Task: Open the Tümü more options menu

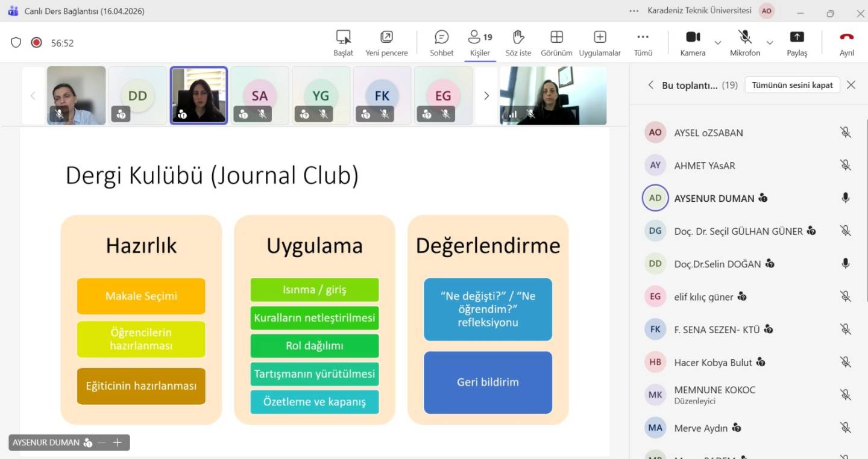Action: 643,38
